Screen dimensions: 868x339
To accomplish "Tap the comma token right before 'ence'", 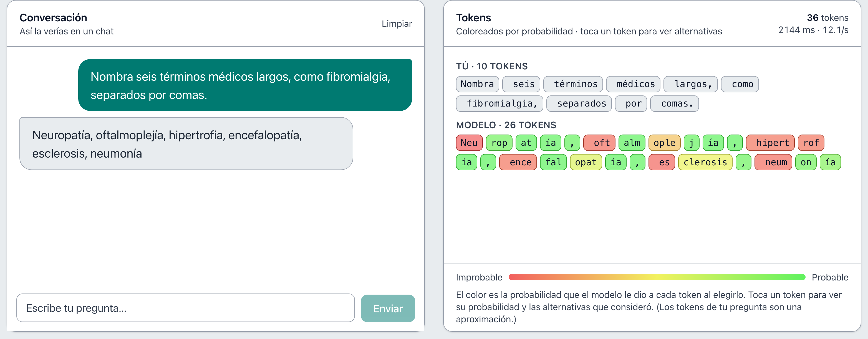I will tap(488, 162).
